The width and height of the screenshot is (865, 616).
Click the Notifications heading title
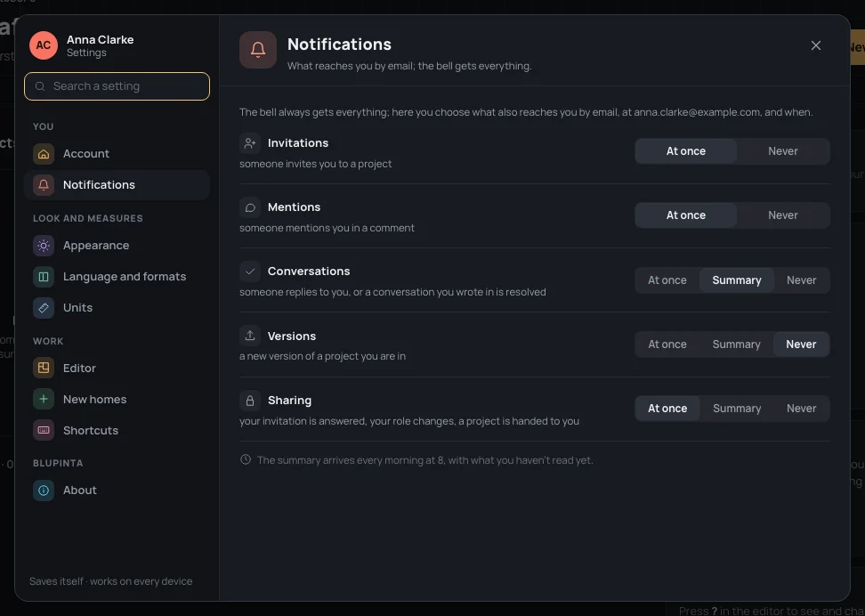coord(339,45)
